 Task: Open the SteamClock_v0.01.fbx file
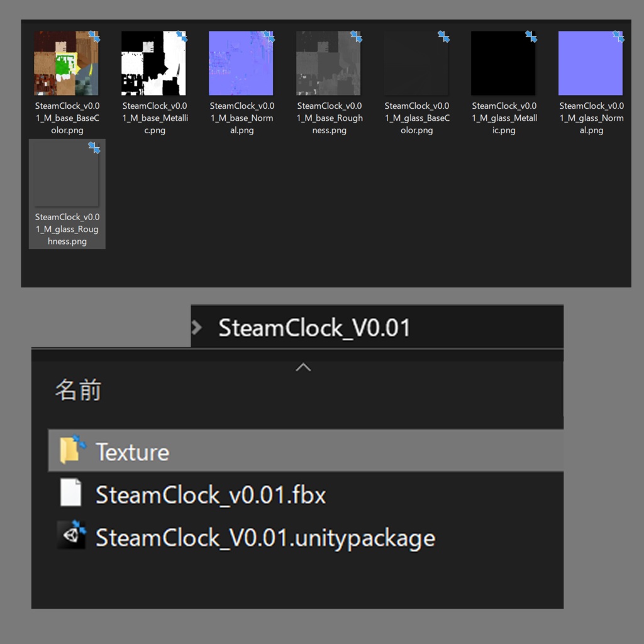point(209,494)
